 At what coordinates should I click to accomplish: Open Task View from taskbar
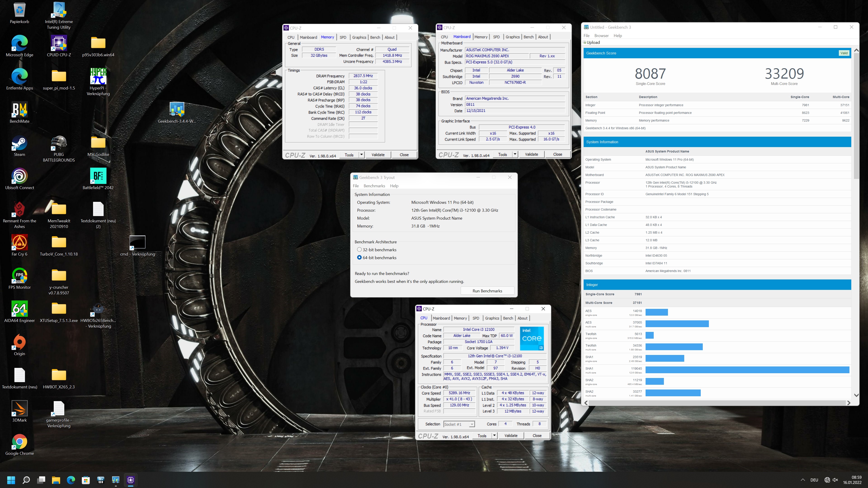point(41,480)
